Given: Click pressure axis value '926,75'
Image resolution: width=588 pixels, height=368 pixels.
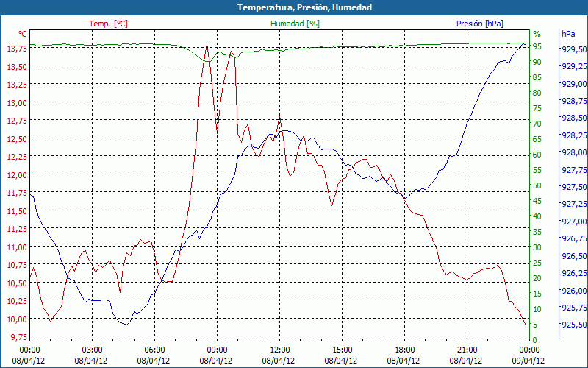Looking at the screenshot, I should coord(574,238).
